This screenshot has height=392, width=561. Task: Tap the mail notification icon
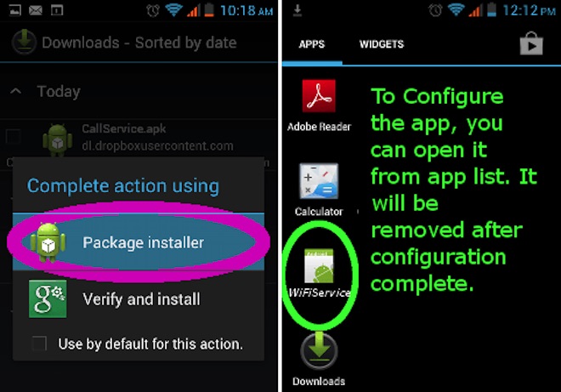[36, 10]
